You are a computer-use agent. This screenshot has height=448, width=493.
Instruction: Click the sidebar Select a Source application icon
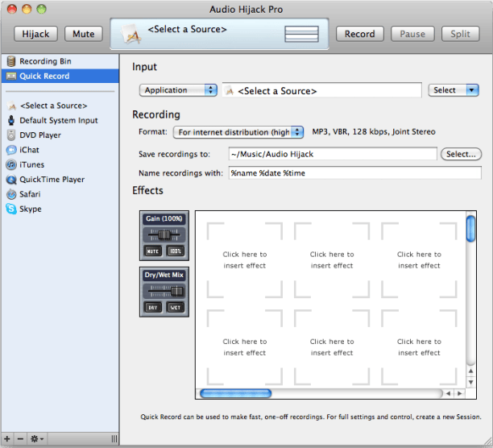pos(11,106)
